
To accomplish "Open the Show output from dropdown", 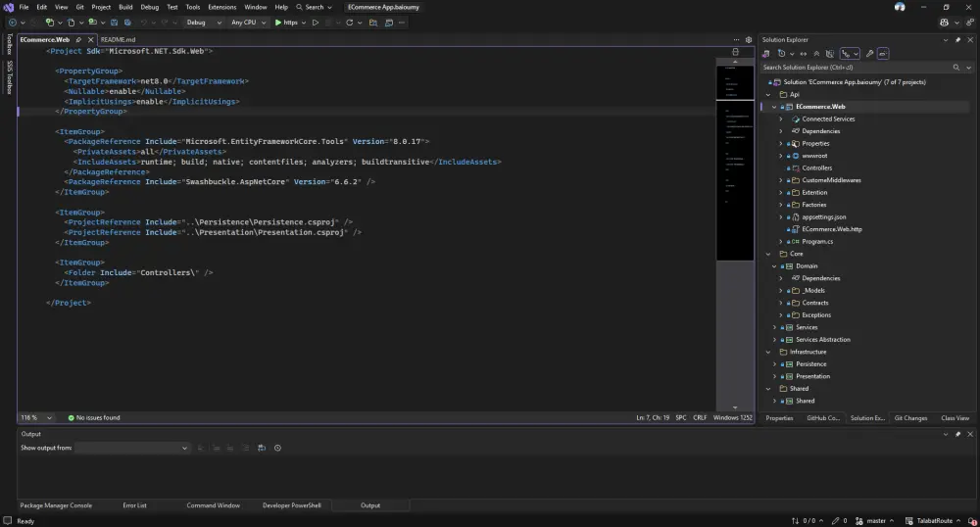I will tap(131, 448).
